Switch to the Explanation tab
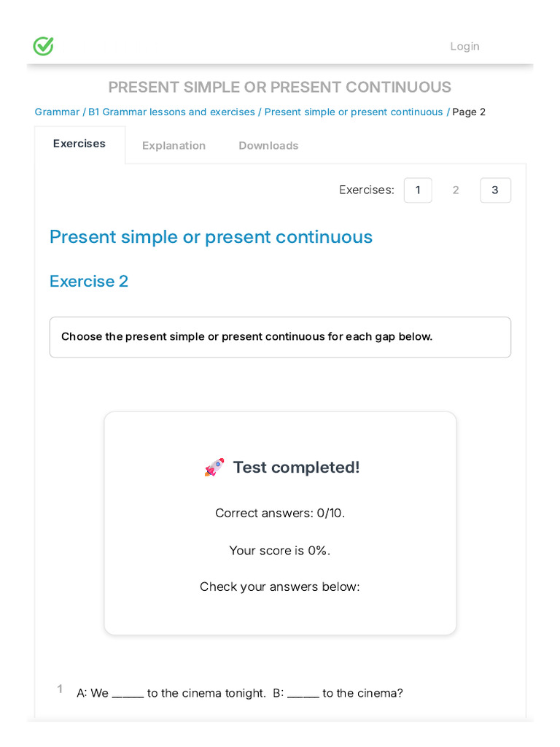 pos(174,145)
